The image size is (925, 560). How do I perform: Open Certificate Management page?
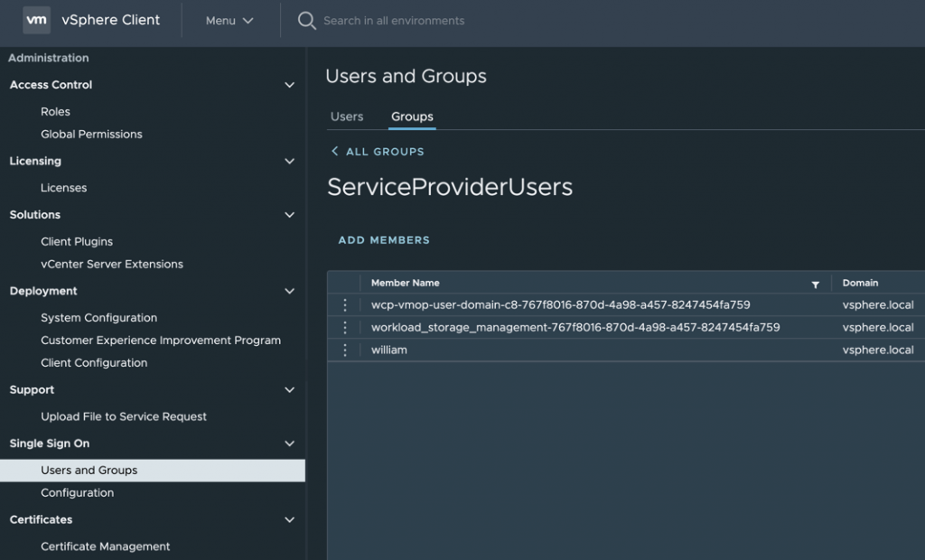pyautogui.click(x=105, y=546)
